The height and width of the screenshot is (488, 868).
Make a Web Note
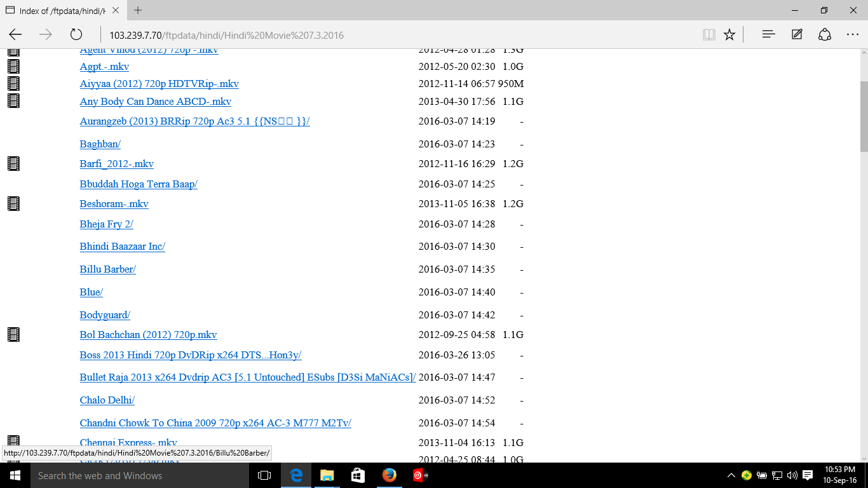[x=797, y=35]
